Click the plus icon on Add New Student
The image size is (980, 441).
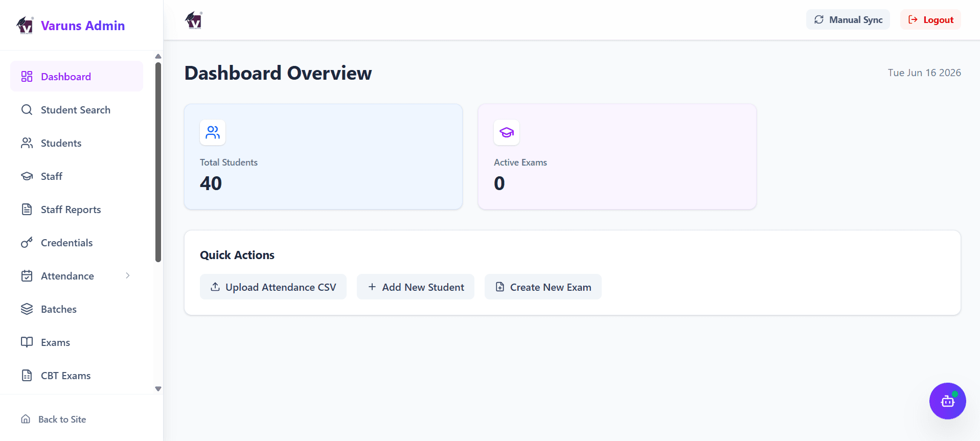pyautogui.click(x=372, y=287)
